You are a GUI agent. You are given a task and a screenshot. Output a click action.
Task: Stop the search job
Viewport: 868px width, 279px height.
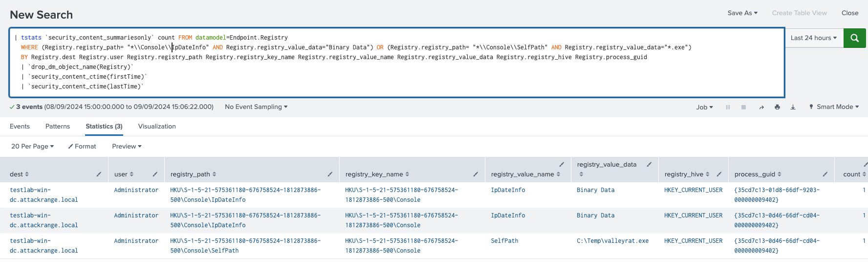(743, 107)
